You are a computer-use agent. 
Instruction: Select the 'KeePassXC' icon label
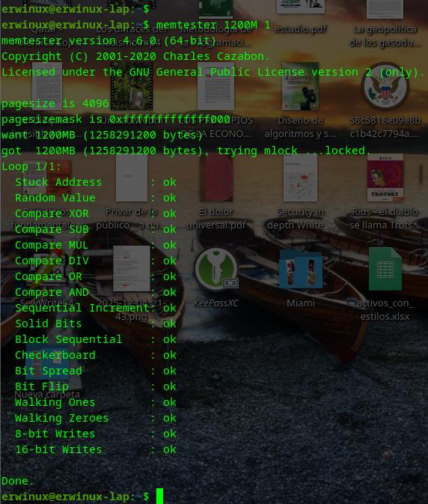pyautogui.click(x=216, y=303)
